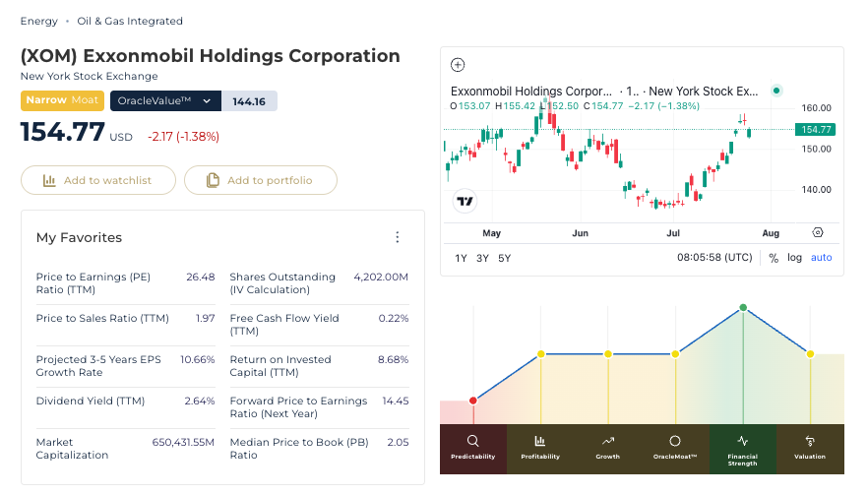The height and width of the screenshot is (495, 868).
Task: Open the 08:05:58 (UTC) timezone menu
Action: point(714,258)
